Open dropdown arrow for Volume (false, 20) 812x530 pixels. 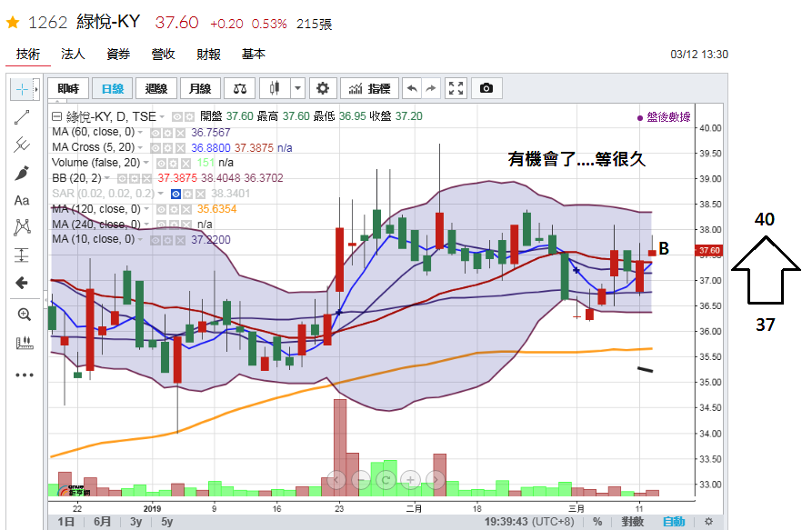coord(146,163)
